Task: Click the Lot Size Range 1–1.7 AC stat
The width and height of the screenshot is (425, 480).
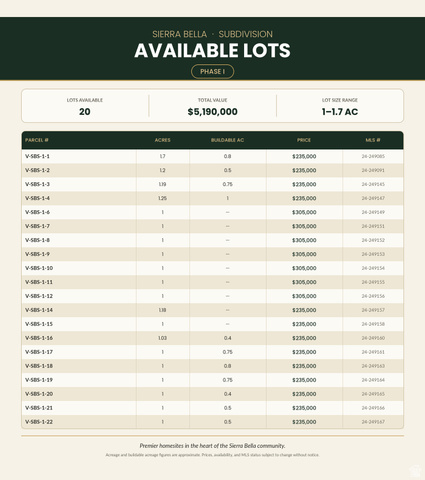Action: (x=340, y=112)
